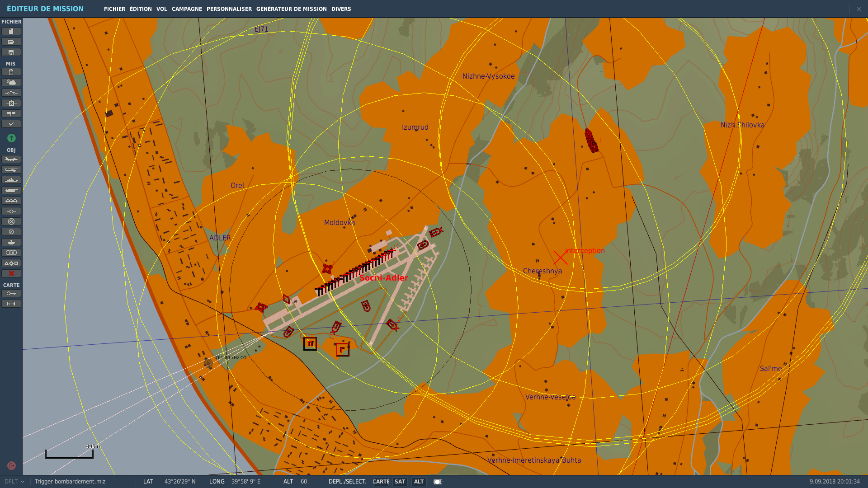
Task: Click the Orel town label
Action: click(x=237, y=186)
